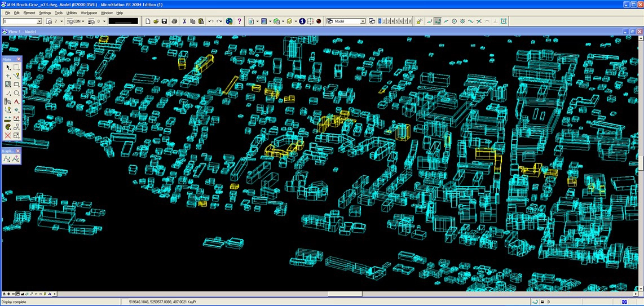
Task: Toggle the Center snap mode button
Action: pos(454,21)
